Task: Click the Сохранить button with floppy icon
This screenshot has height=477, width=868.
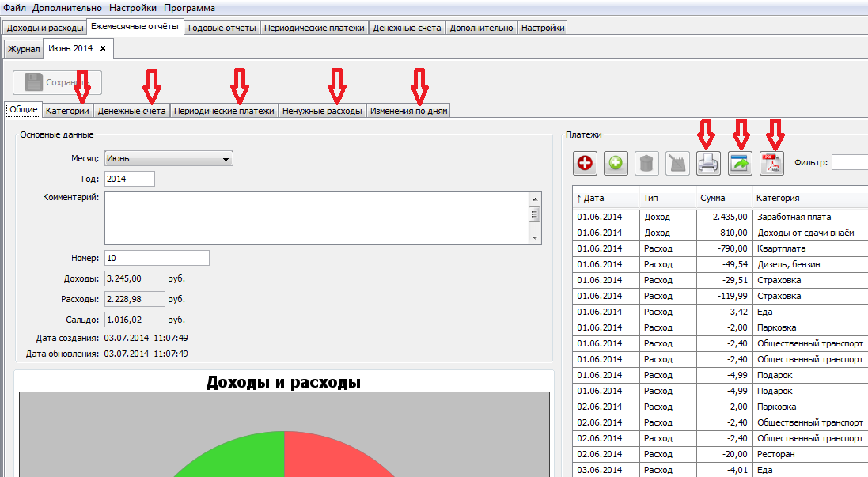Action: pyautogui.click(x=58, y=82)
